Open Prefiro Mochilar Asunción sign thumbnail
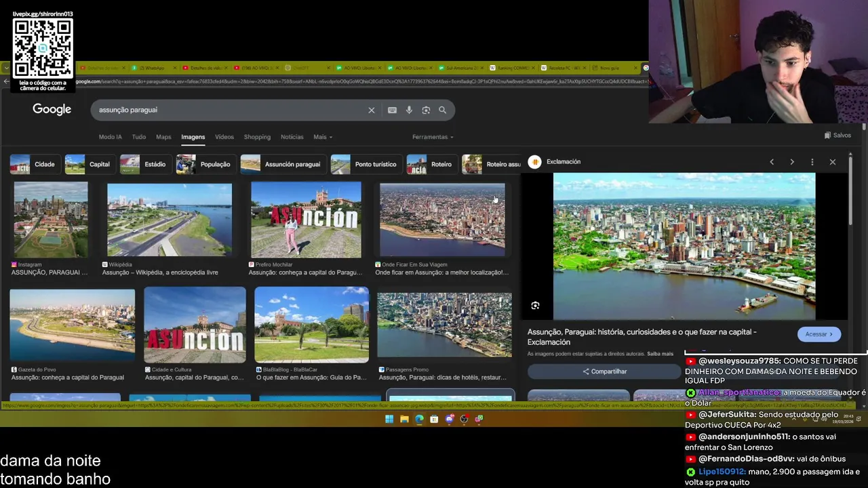This screenshot has width=868, height=488. click(307, 220)
